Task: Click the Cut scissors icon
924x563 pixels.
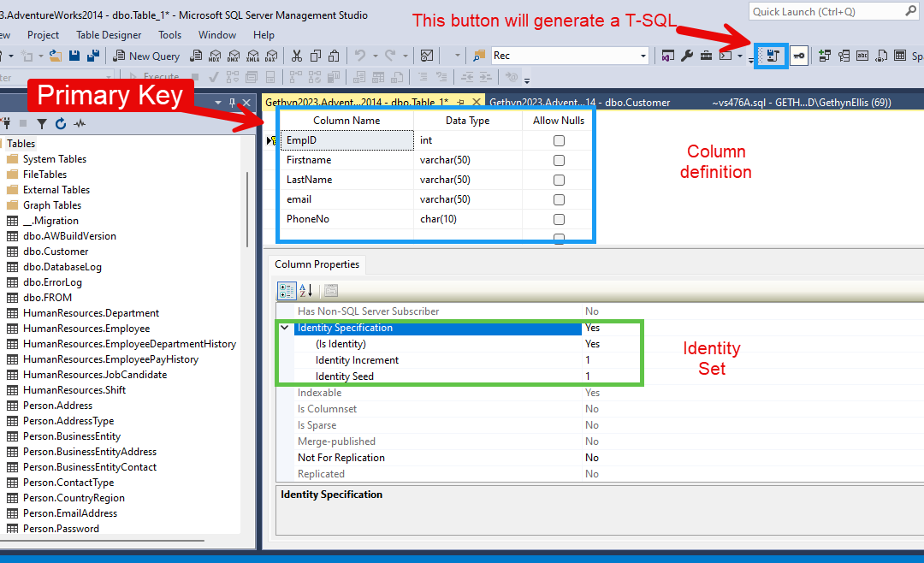Action: click(x=296, y=56)
